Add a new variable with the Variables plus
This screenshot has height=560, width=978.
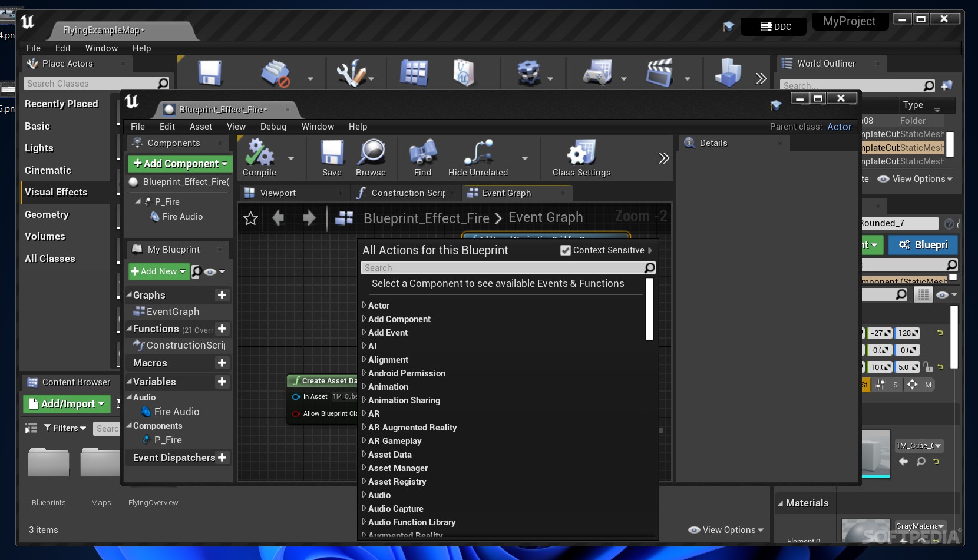coord(222,382)
